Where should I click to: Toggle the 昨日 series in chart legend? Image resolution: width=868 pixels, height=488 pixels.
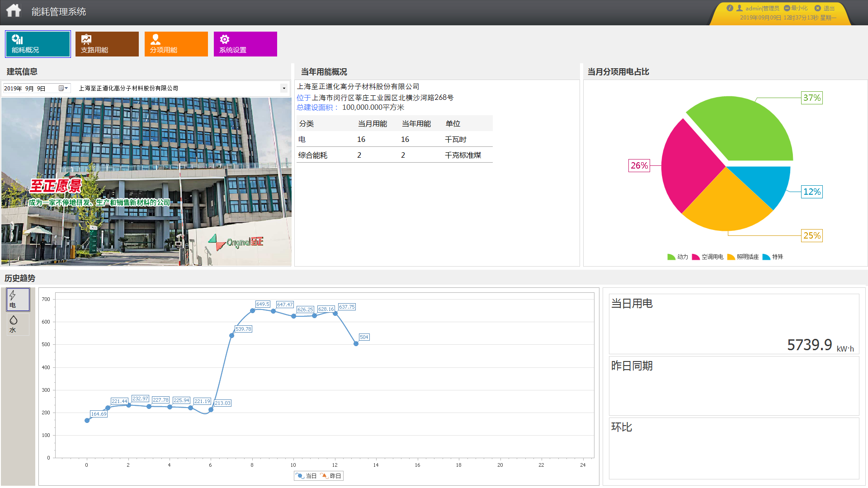point(331,476)
